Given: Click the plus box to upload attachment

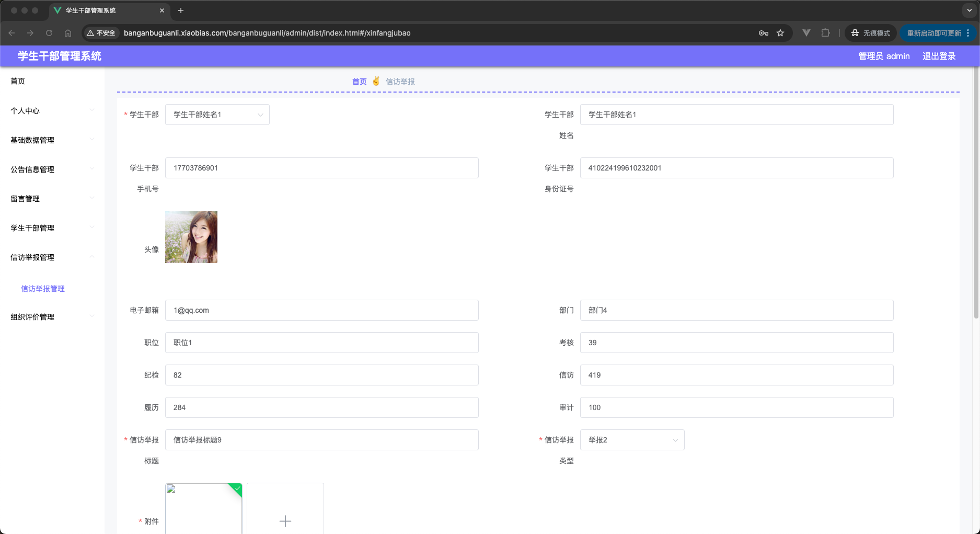Looking at the screenshot, I should [285, 508].
